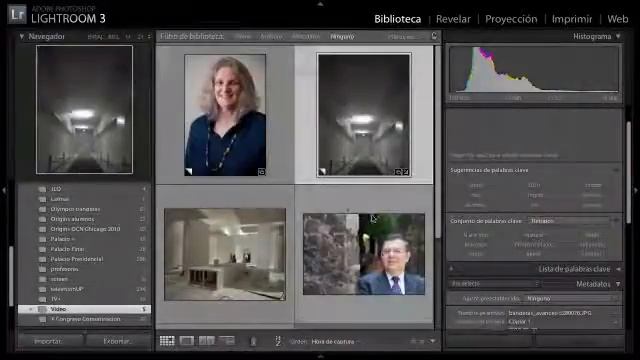The width and height of the screenshot is (640, 360).
Task: Open the Revelar module
Action: (453, 19)
